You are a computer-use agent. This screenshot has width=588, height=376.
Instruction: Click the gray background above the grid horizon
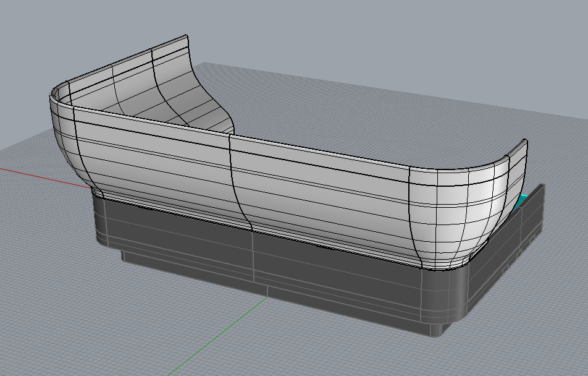[x=371, y=31]
